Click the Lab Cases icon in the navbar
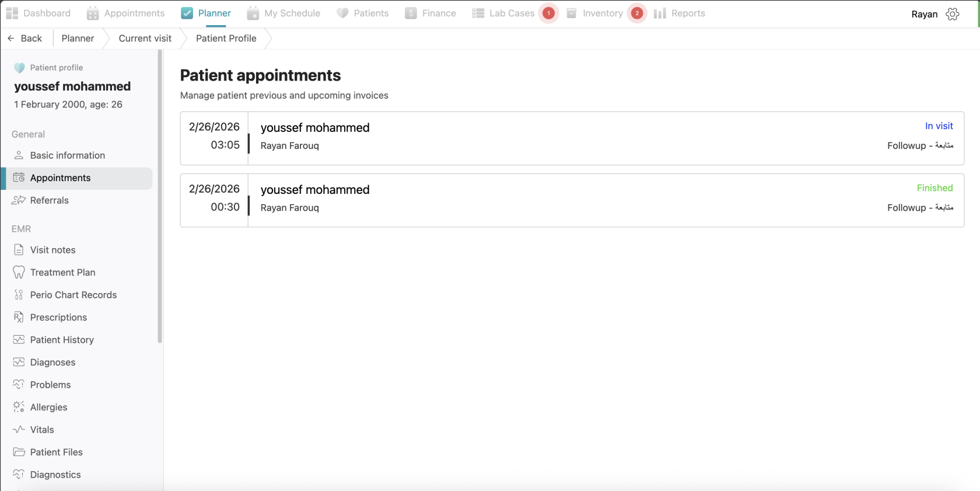The height and width of the screenshot is (491, 980). [478, 13]
